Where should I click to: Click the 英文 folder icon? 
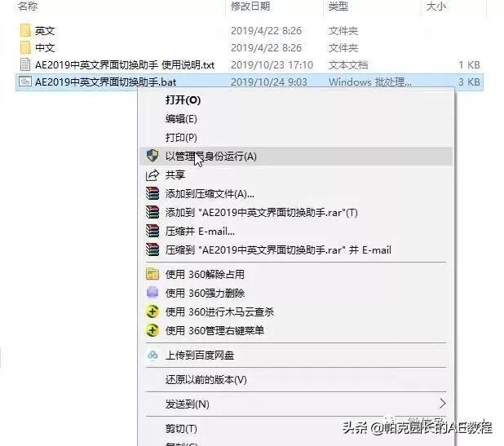(x=25, y=31)
